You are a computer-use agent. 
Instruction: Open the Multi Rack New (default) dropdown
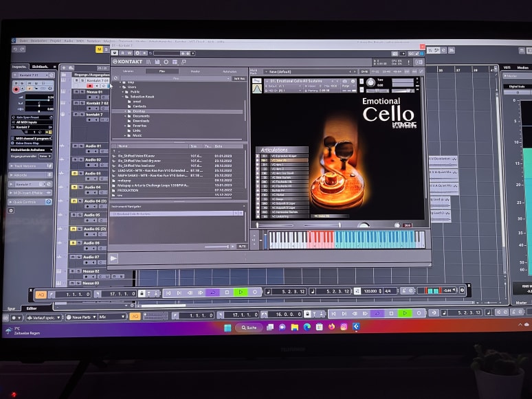tap(309, 72)
